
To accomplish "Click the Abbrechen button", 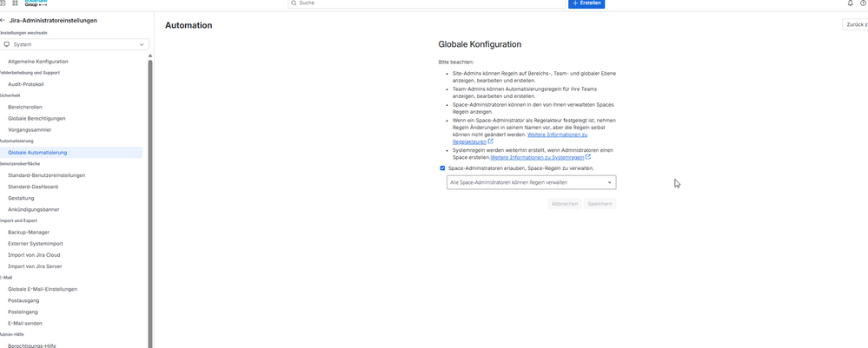I will (x=565, y=204).
